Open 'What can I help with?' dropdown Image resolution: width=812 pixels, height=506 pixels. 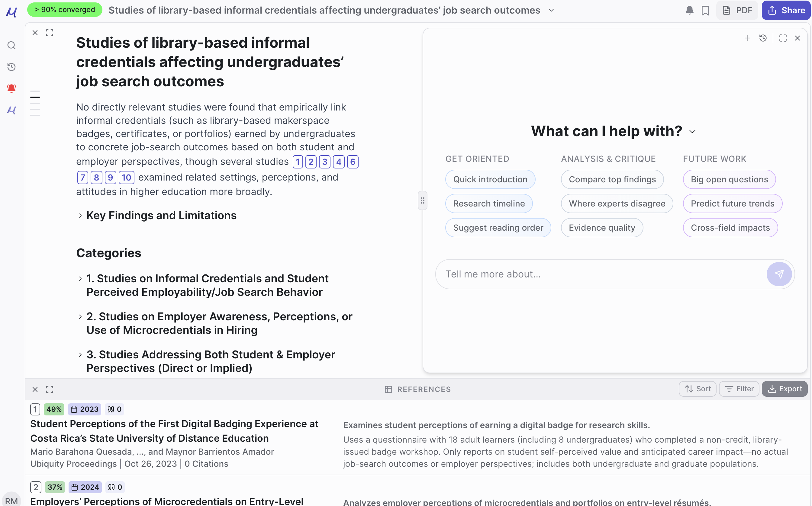[692, 132]
